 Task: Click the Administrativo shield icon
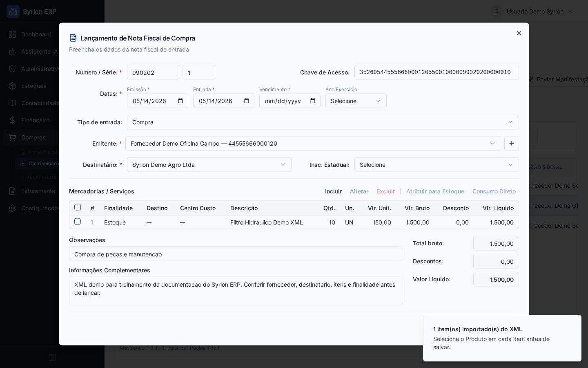pyautogui.click(x=12, y=69)
